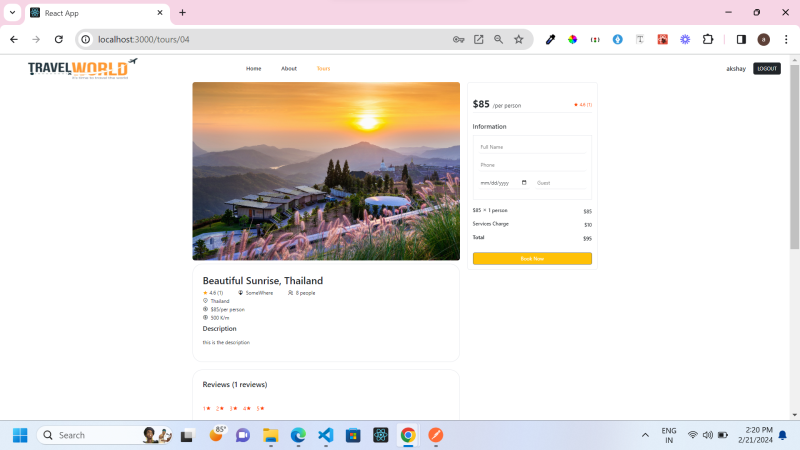The width and height of the screenshot is (800, 450).
Task: Open the blue circular extension icon
Action: 617,39
